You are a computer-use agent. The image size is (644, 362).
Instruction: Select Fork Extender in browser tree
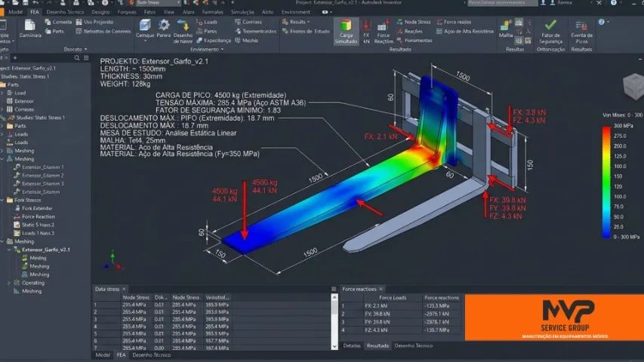tap(33, 208)
